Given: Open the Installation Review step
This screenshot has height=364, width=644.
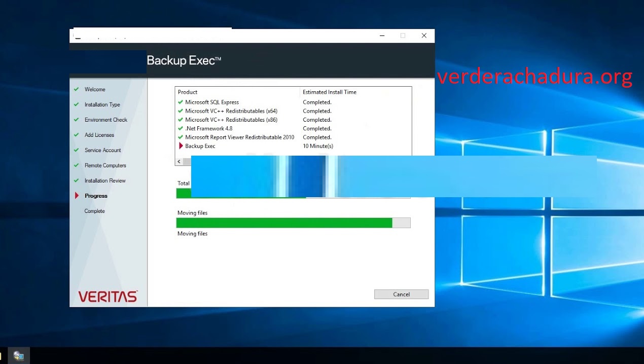Looking at the screenshot, I should (105, 180).
